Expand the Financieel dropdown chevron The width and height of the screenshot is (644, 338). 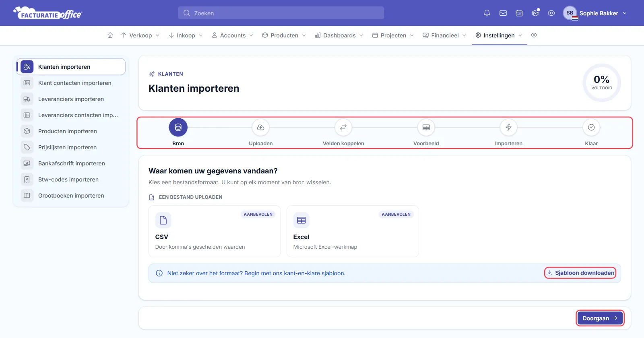tap(464, 35)
